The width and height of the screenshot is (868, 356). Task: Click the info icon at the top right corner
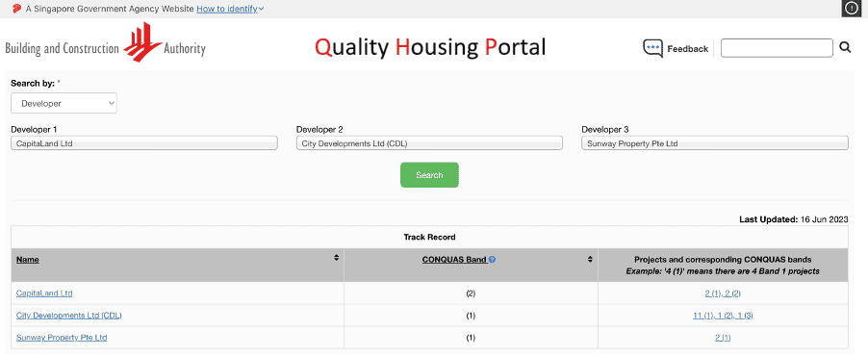pos(851,9)
